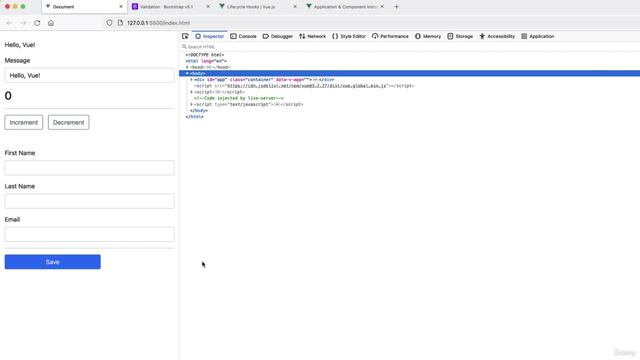Expand the head element node

click(x=187, y=67)
